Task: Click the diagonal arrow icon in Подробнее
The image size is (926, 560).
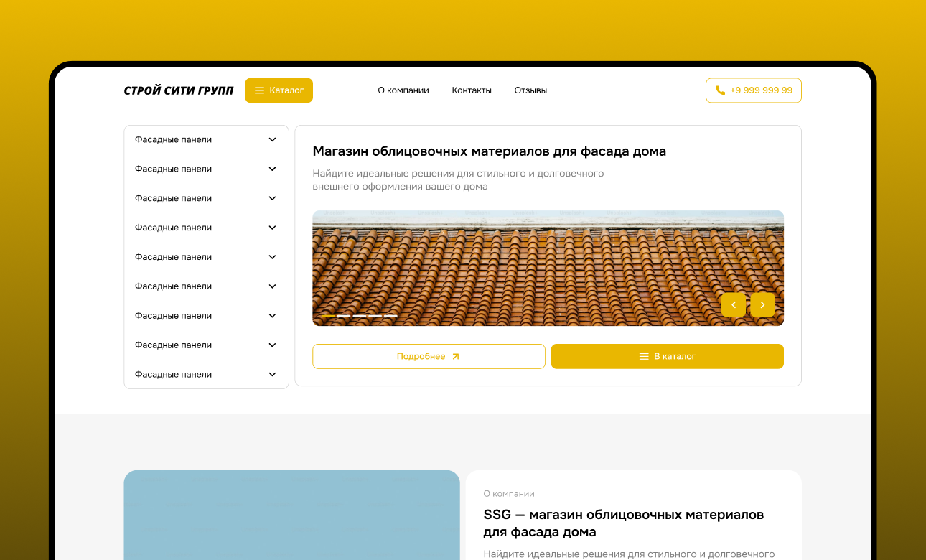Action: coord(454,356)
